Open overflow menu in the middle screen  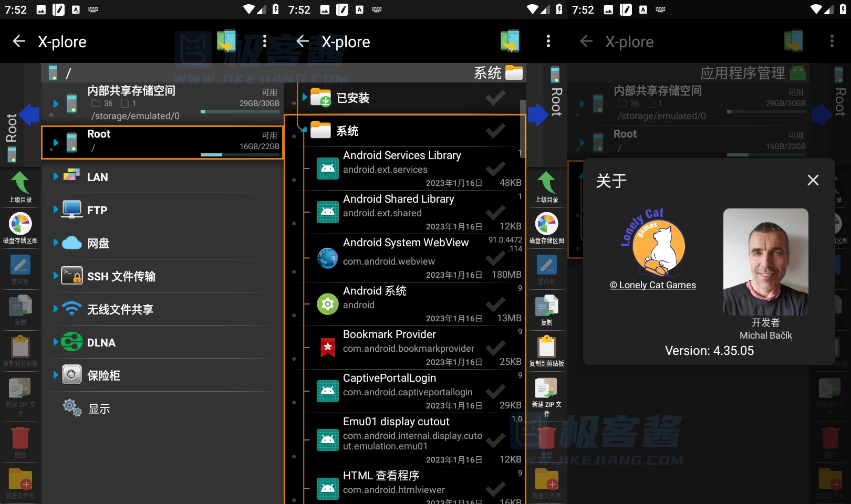point(548,41)
